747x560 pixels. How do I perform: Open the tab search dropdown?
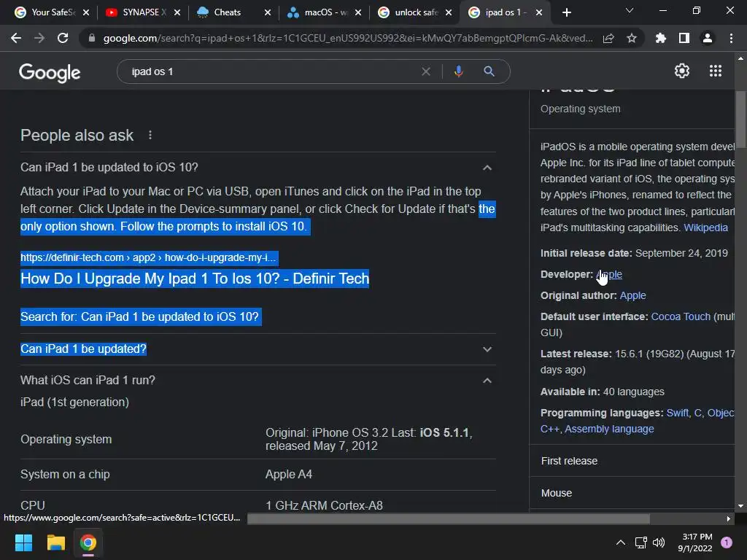(630, 10)
